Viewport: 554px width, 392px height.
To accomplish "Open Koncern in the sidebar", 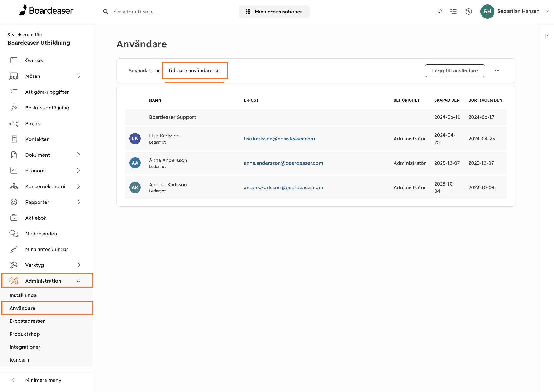I will pyautogui.click(x=19, y=360).
